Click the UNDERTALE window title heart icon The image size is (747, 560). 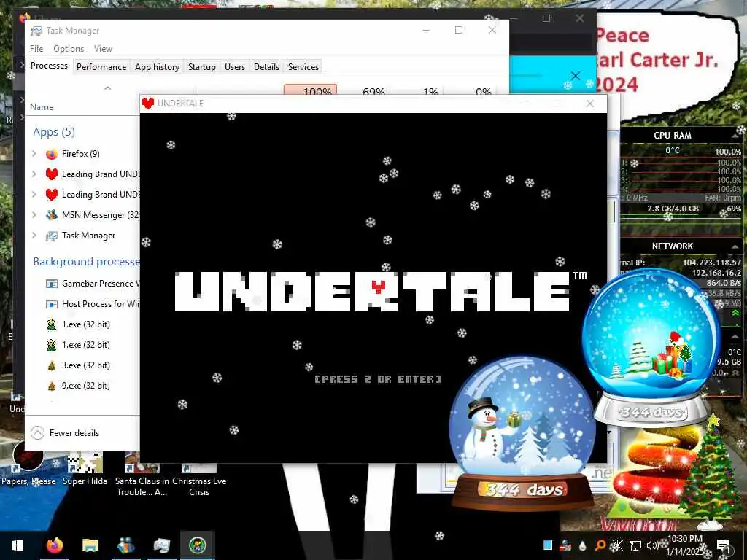coord(148,104)
